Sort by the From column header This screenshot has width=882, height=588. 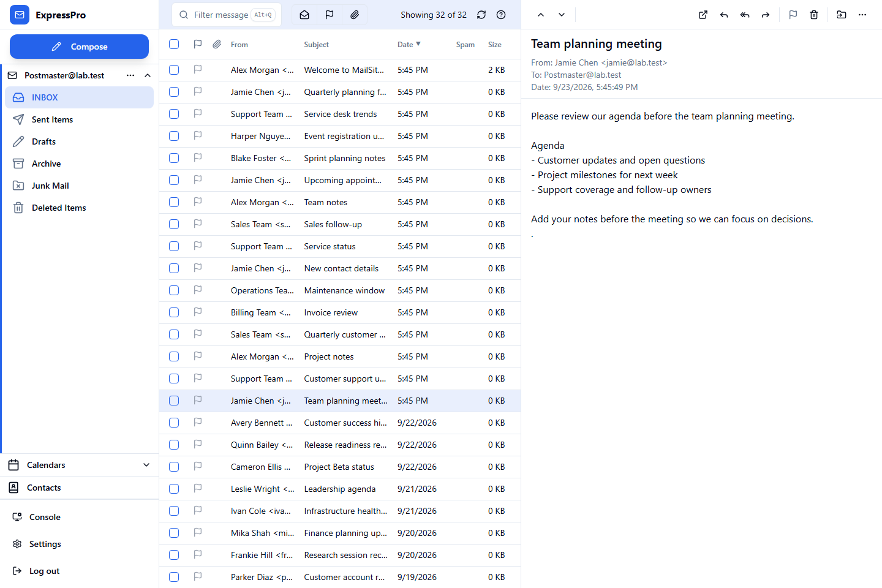(239, 45)
